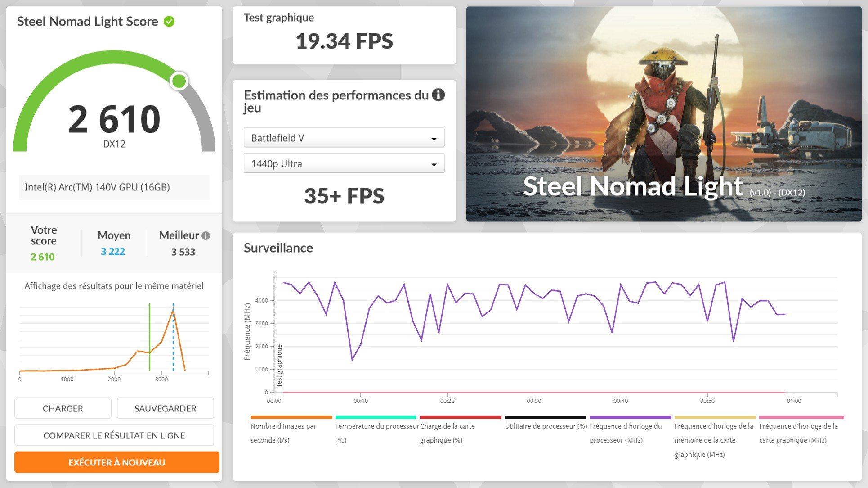The image size is (868, 488).
Task: Click the Steel Nomad Light benchmark image
Action: point(664,114)
